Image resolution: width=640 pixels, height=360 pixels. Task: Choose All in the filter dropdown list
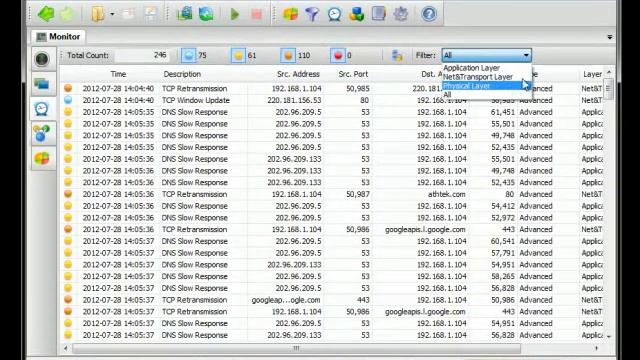coord(447,95)
